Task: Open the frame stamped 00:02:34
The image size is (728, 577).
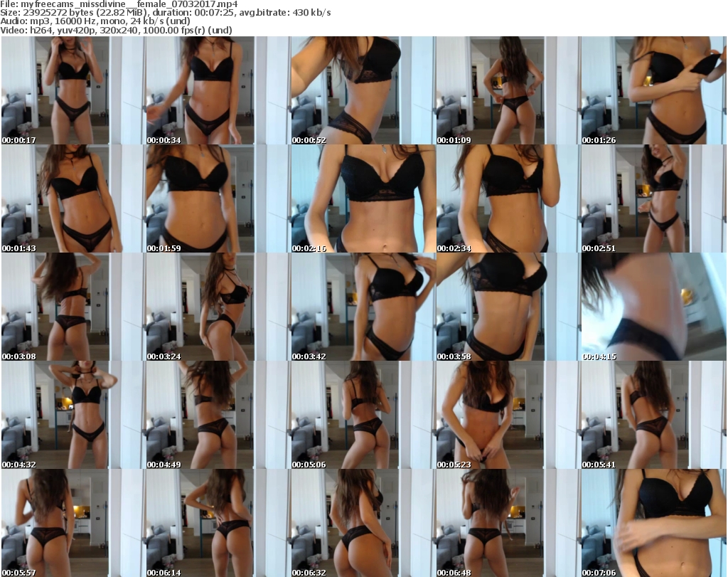Action: pos(508,198)
